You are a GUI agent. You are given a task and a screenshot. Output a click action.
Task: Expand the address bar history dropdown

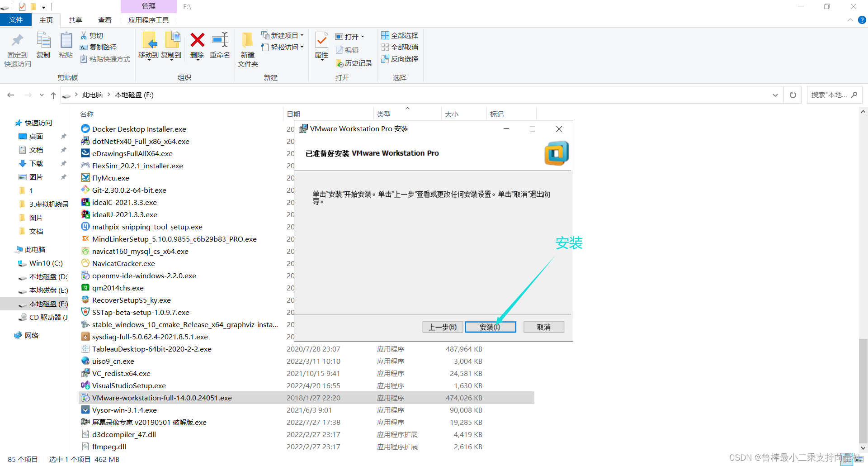[775, 95]
